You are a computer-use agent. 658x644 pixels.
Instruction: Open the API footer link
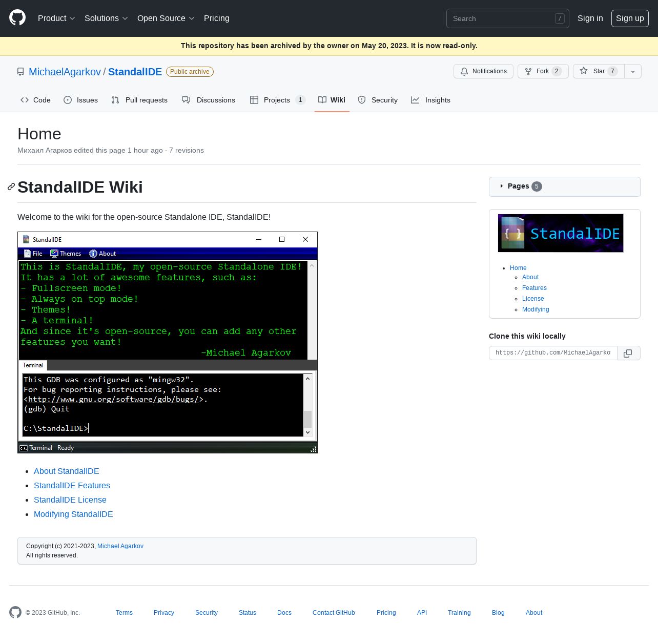click(x=422, y=613)
